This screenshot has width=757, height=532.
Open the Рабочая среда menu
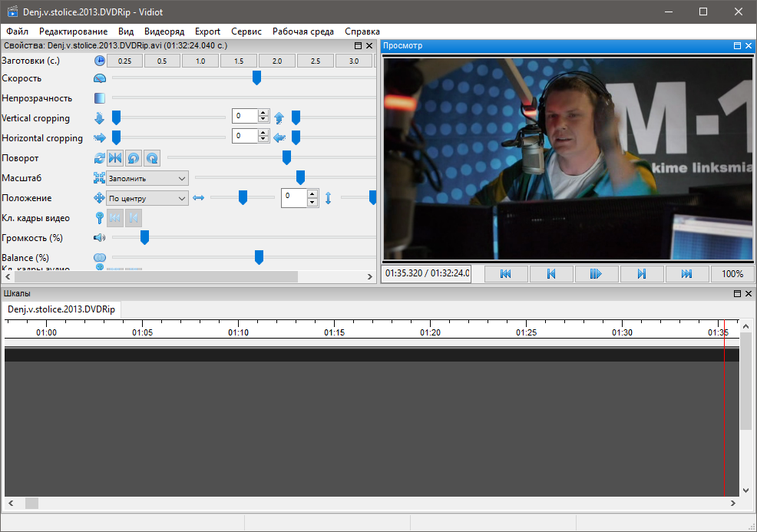tap(303, 31)
